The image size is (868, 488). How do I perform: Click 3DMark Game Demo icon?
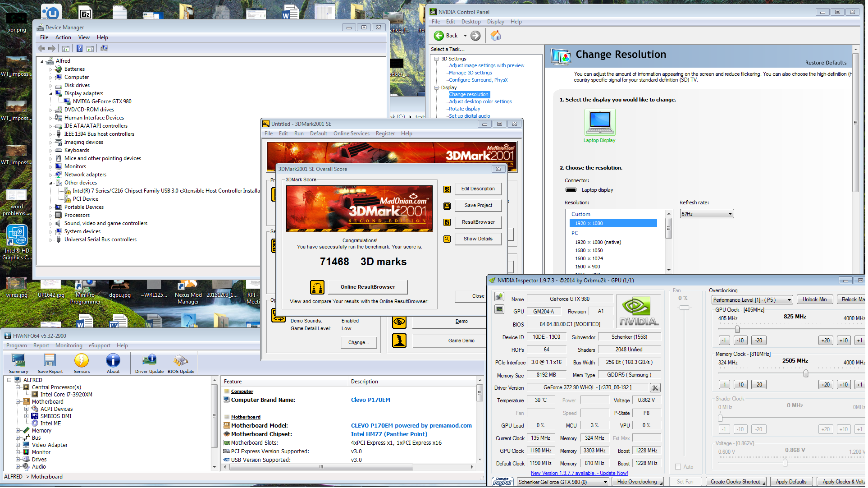(399, 341)
